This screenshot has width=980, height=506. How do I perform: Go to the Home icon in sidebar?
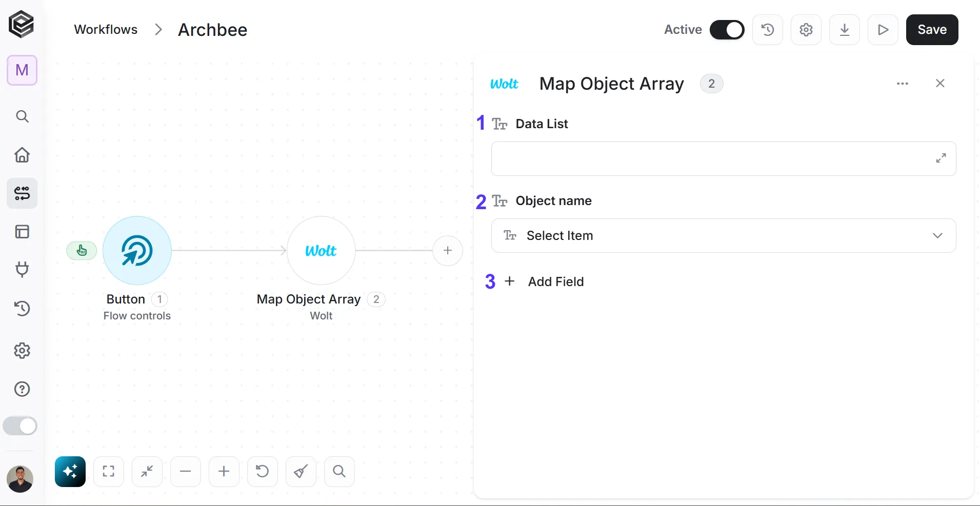22,155
